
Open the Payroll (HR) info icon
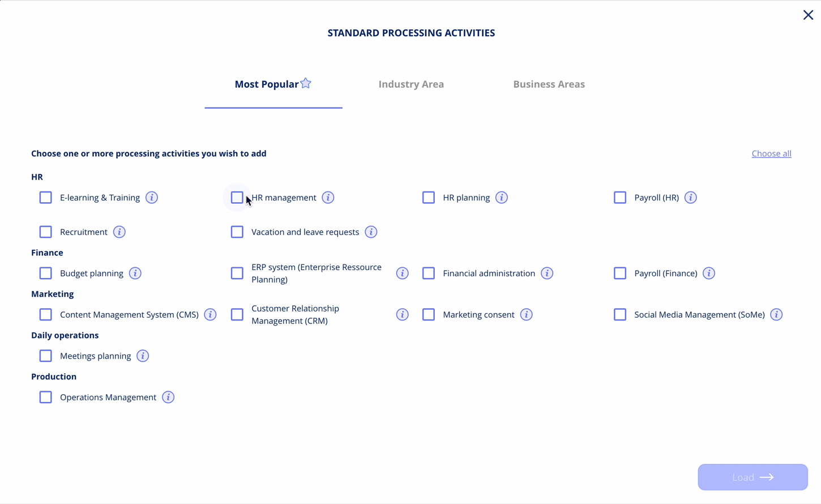click(x=690, y=198)
